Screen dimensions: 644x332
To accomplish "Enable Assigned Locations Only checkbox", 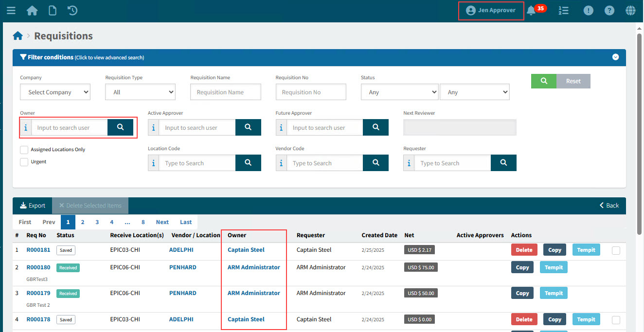I will point(24,150).
